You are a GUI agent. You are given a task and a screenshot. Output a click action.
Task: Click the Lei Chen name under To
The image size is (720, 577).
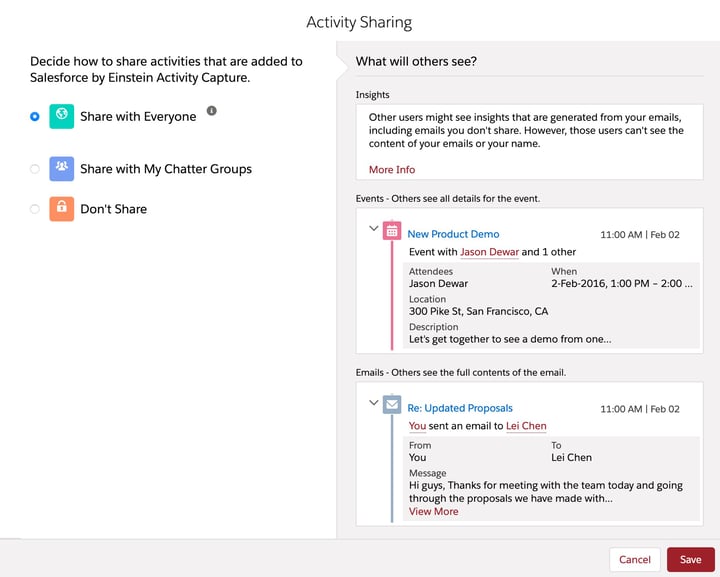[571, 457]
